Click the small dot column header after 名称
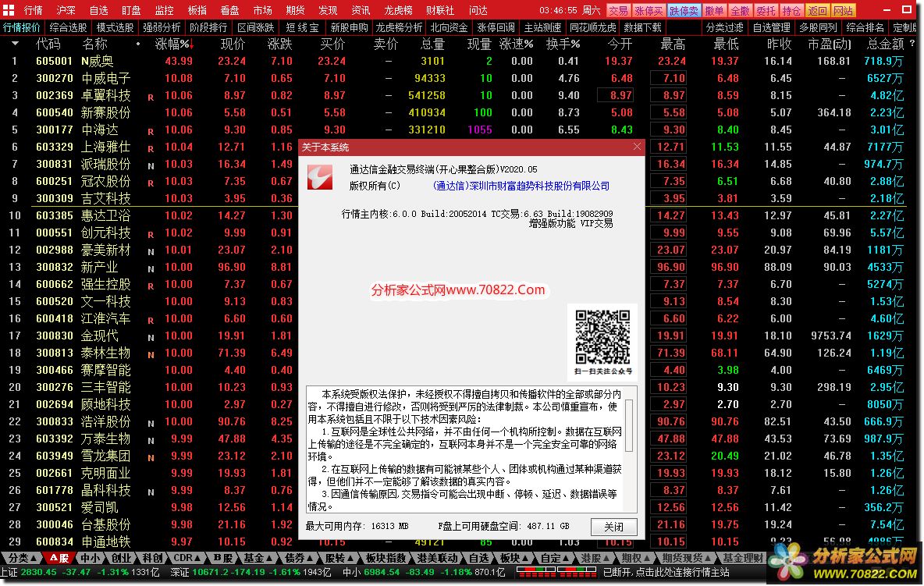The image size is (924, 586). [138, 44]
